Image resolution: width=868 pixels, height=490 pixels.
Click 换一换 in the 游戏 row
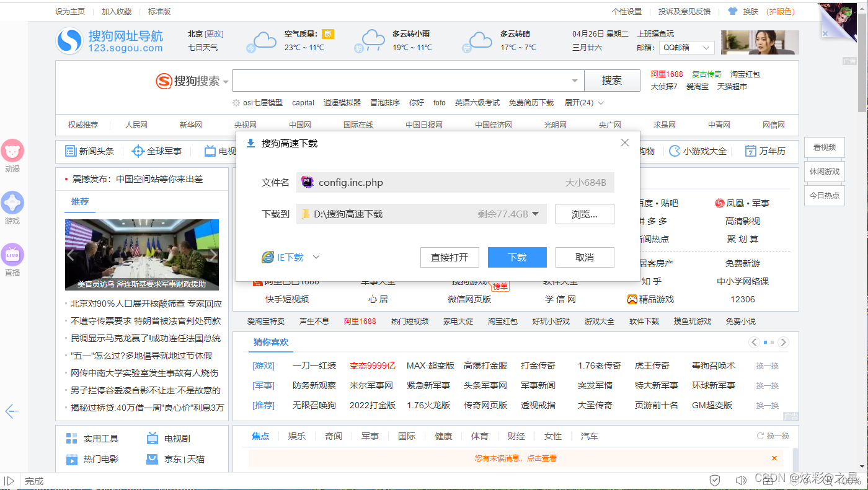(x=768, y=366)
